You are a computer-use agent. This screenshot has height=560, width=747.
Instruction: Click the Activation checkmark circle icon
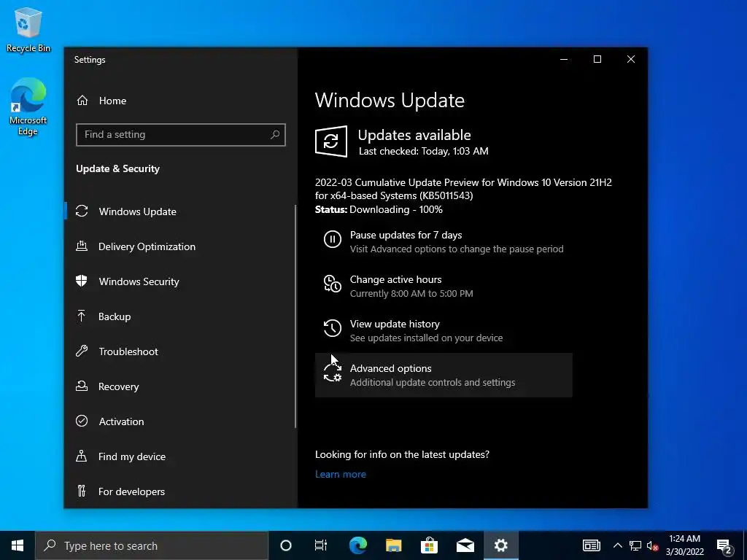82,421
